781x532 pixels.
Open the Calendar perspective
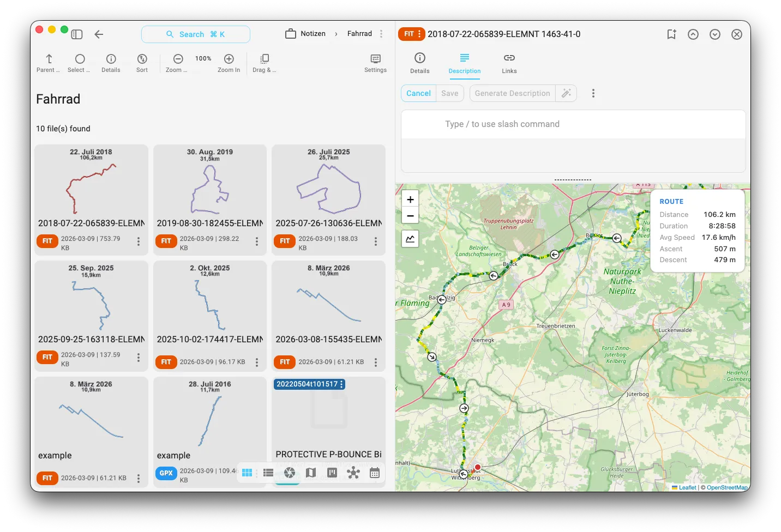pyautogui.click(x=375, y=473)
